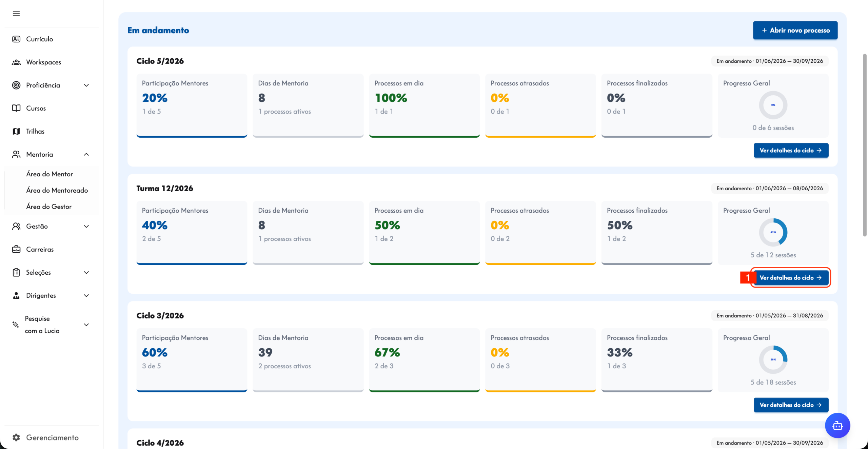Open Área do Mentor submenu item
868x449 pixels.
50,174
